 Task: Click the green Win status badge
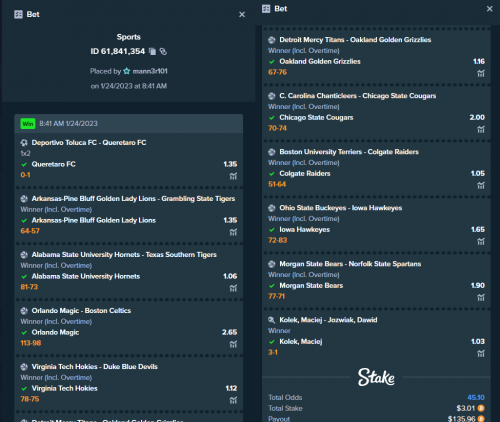point(28,124)
